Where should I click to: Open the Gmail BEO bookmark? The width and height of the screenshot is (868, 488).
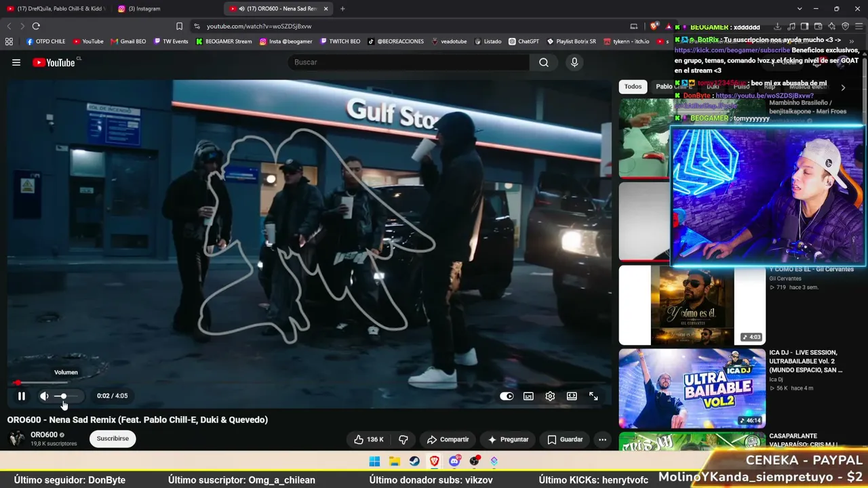pos(128,41)
